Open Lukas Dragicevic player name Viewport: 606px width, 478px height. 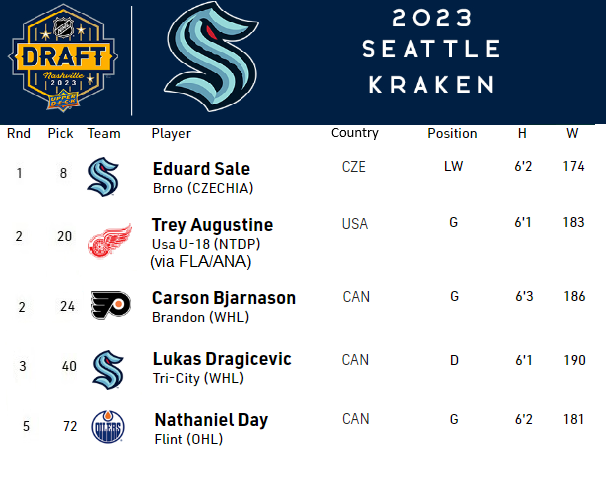click(x=221, y=358)
